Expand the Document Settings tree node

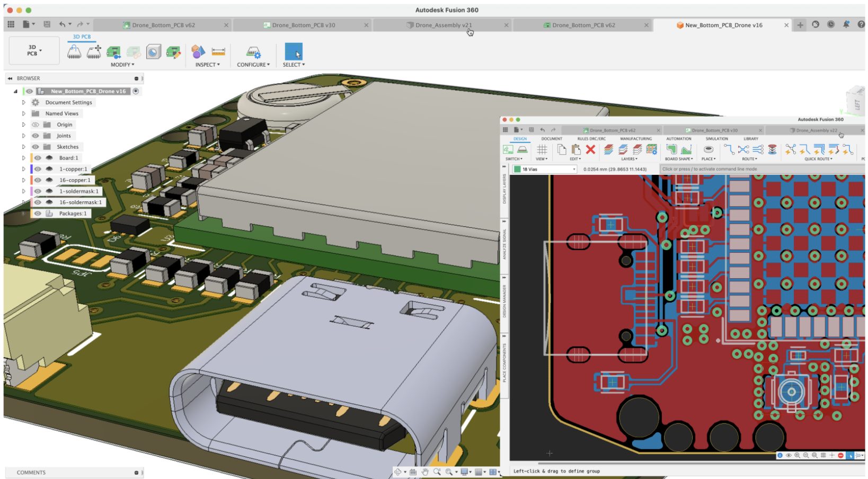(x=23, y=102)
